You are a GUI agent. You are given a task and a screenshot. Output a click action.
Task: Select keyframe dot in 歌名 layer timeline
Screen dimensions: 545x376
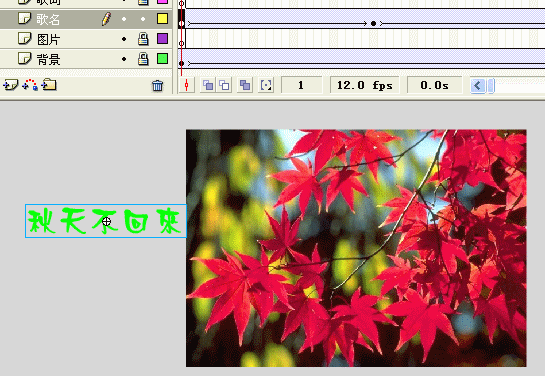point(373,24)
